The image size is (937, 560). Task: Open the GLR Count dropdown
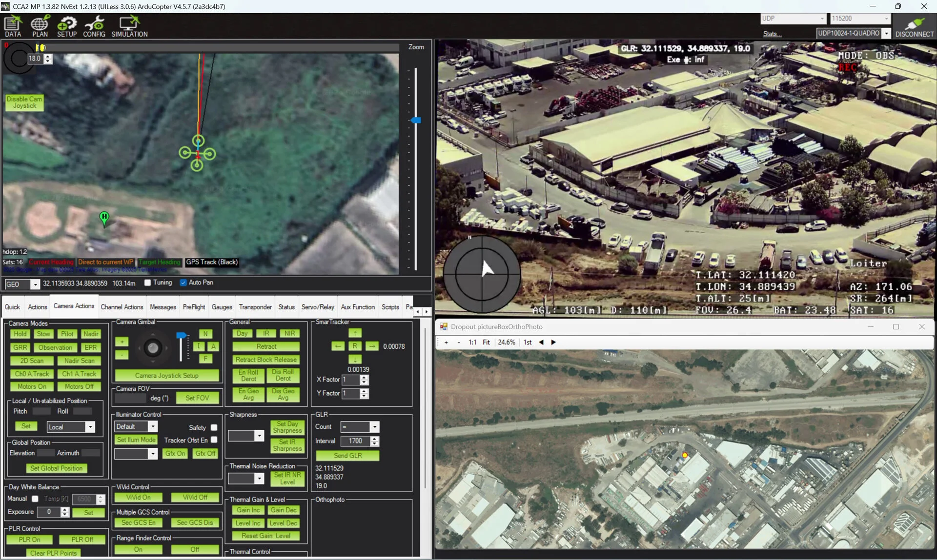coord(374,427)
